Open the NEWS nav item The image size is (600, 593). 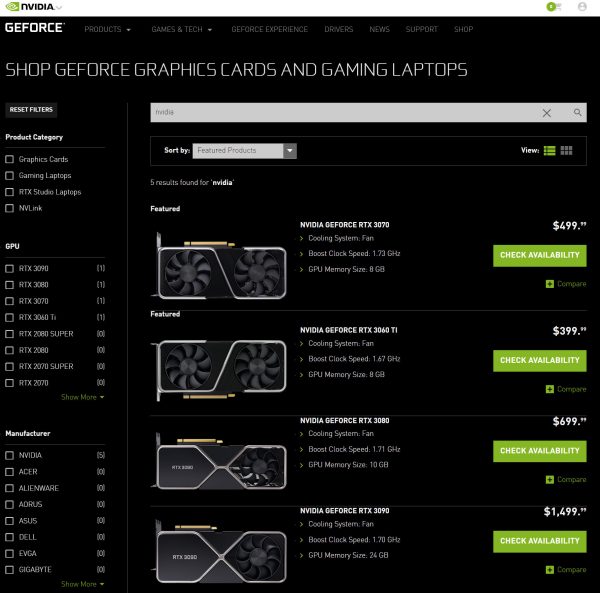(379, 29)
